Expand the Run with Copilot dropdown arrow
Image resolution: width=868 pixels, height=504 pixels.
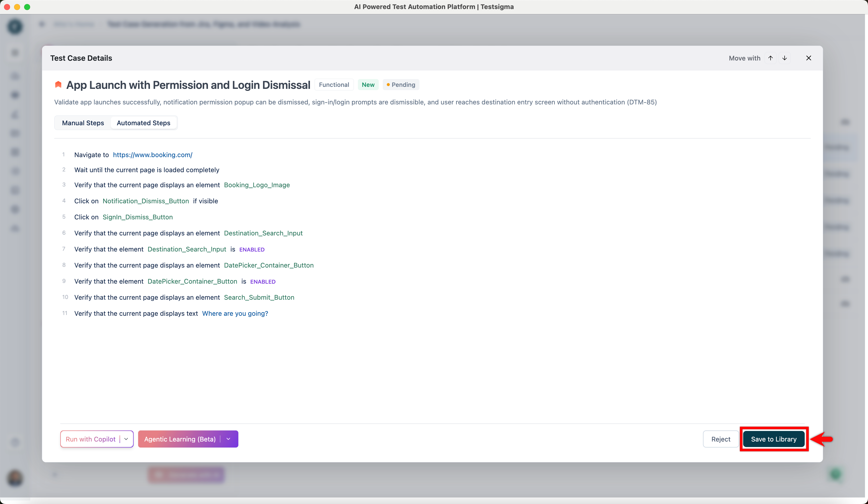(x=126, y=439)
